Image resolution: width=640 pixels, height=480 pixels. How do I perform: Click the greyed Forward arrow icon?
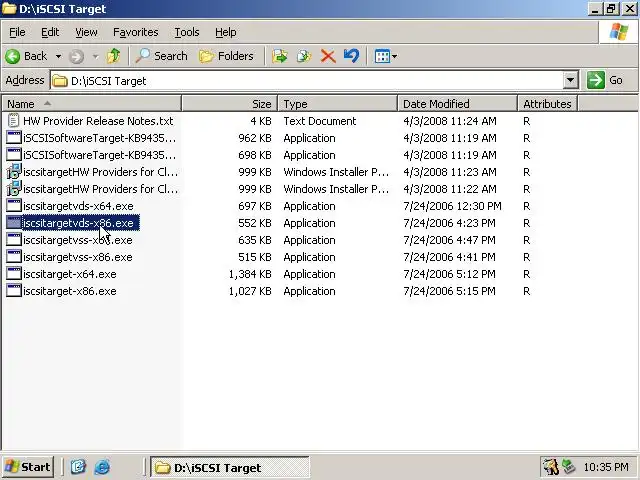click(x=76, y=56)
